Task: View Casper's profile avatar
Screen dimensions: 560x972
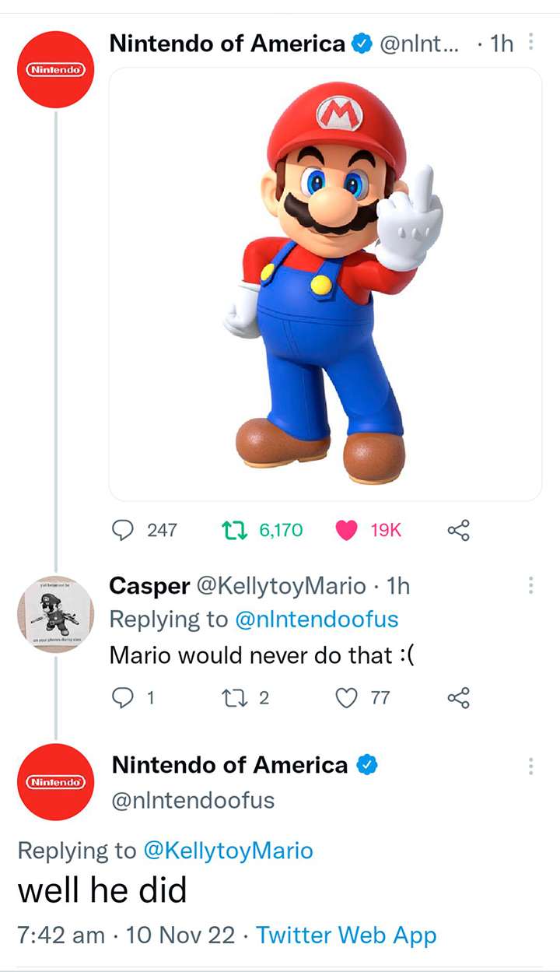Action: (55, 615)
